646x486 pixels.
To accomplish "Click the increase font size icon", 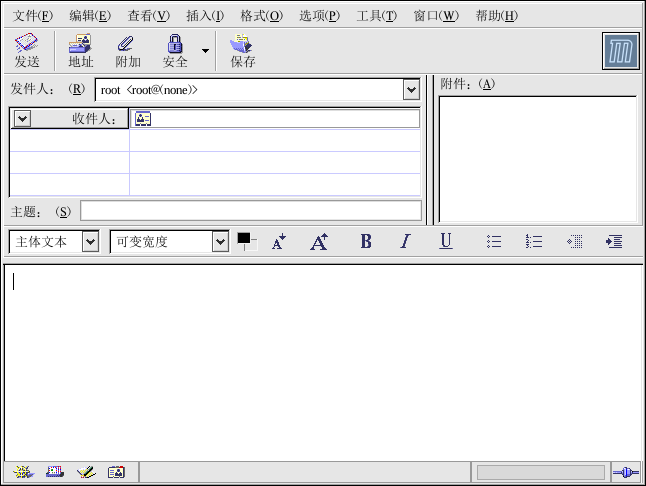I will click(x=319, y=242).
